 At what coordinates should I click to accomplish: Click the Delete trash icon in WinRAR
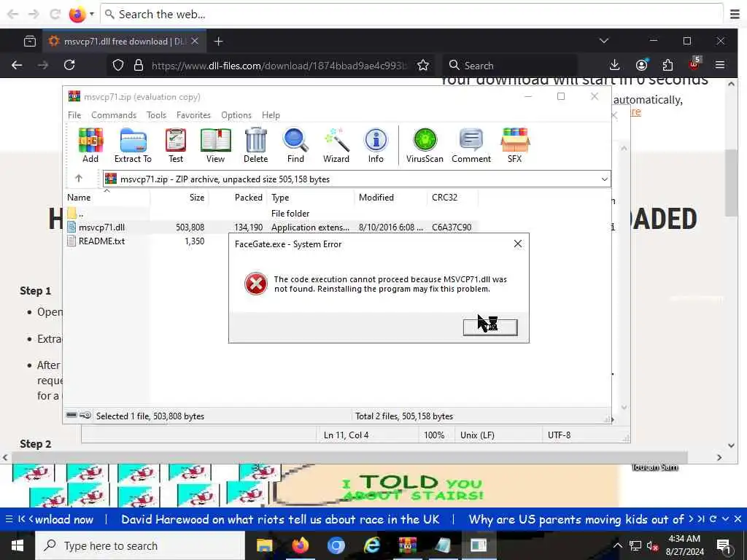tap(256, 145)
